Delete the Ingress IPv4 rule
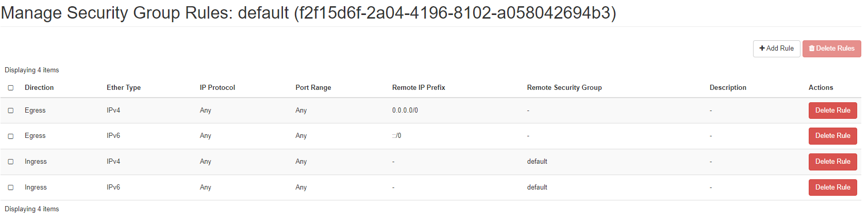This screenshot has height=219, width=868. click(832, 162)
